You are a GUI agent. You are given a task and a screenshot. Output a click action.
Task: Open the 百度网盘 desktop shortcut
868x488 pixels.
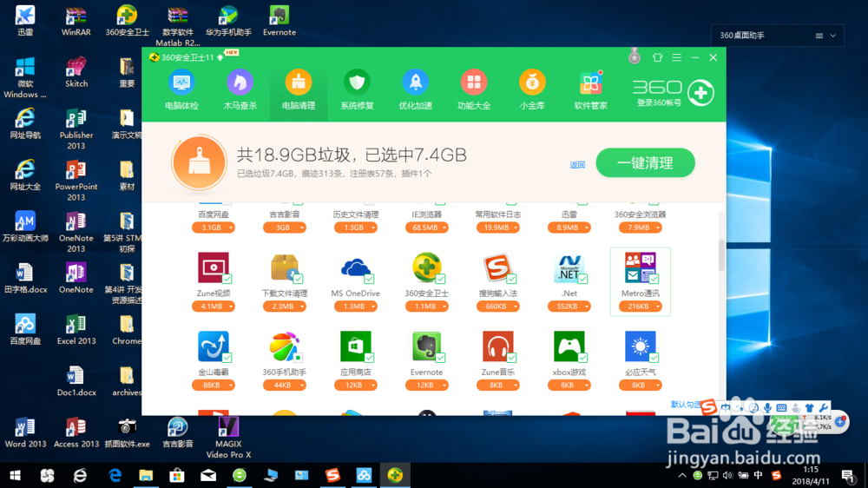pyautogui.click(x=25, y=324)
